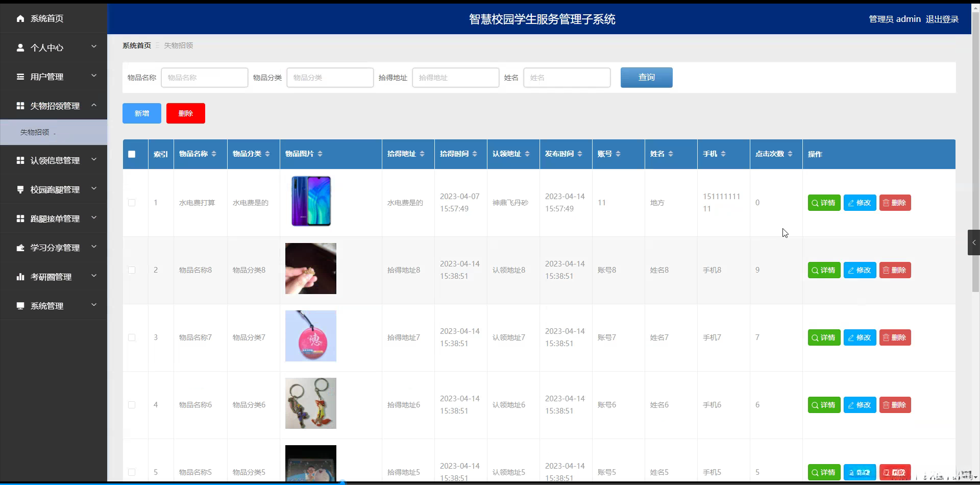Sort table by 拾得时间 column arrows
This screenshot has height=485, width=980.
[x=475, y=154]
